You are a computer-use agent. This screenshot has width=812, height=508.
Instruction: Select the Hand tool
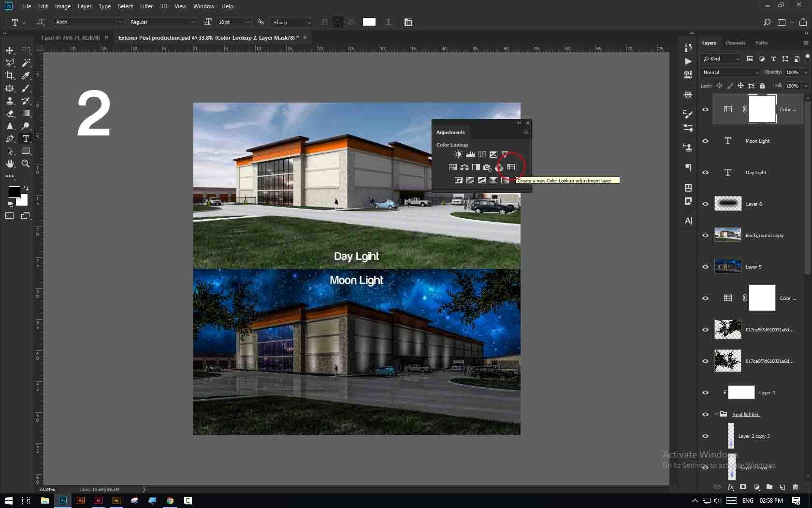tap(10, 164)
